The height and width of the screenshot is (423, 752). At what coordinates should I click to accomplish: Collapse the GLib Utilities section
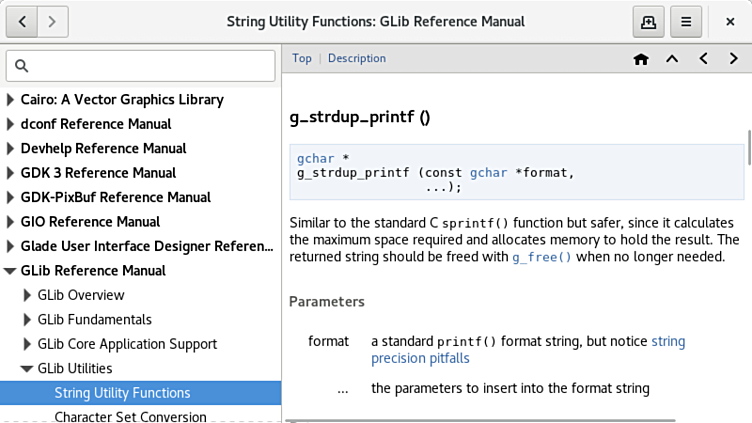click(27, 369)
